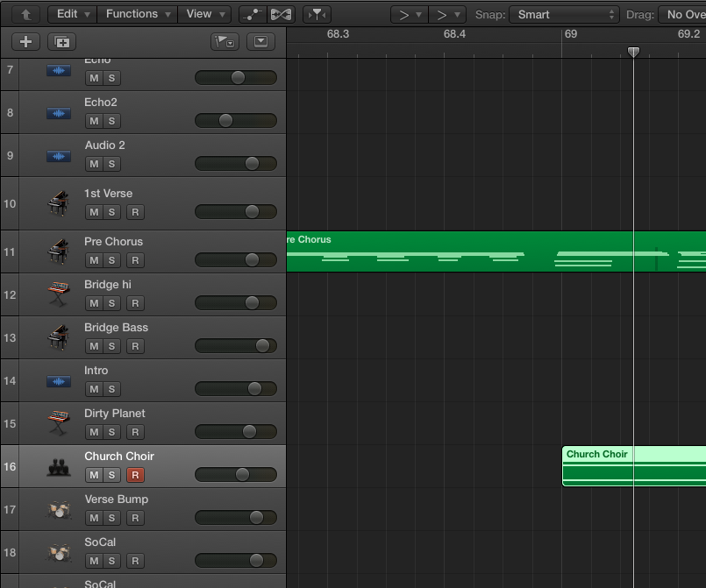Screen dimensions: 706x588
Task: Click the Bridge hi synth keyboard icon
Action: (59, 294)
